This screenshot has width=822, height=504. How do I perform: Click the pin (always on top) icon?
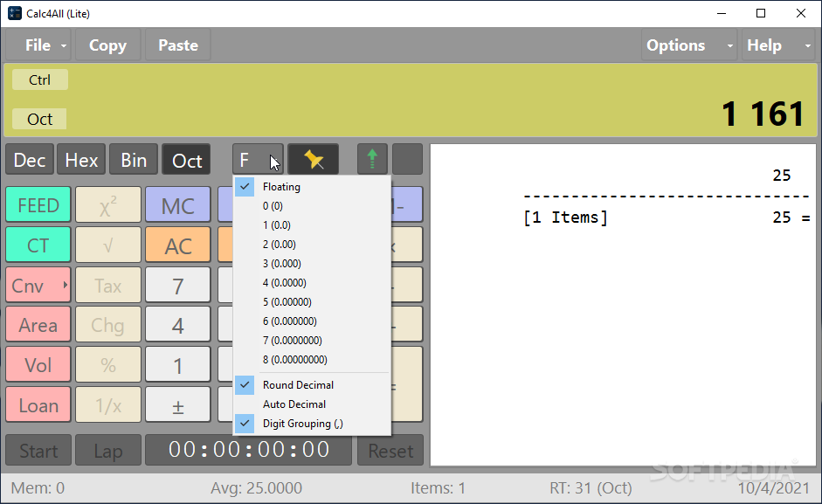pyautogui.click(x=313, y=160)
